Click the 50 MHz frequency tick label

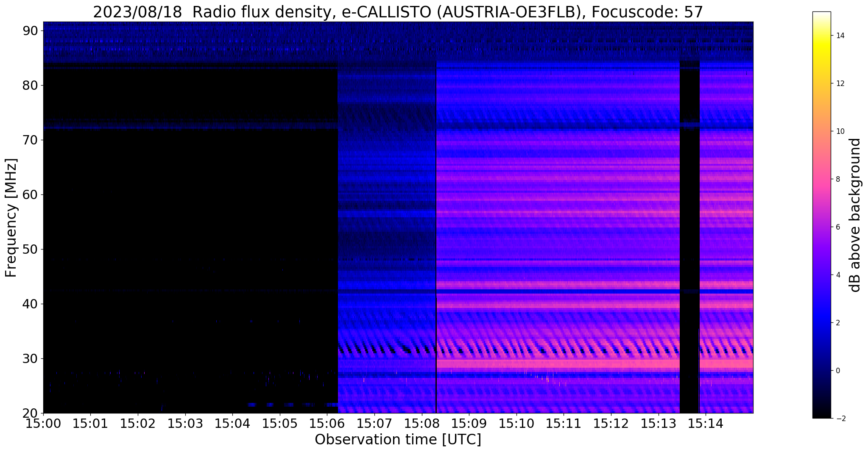[30, 249]
